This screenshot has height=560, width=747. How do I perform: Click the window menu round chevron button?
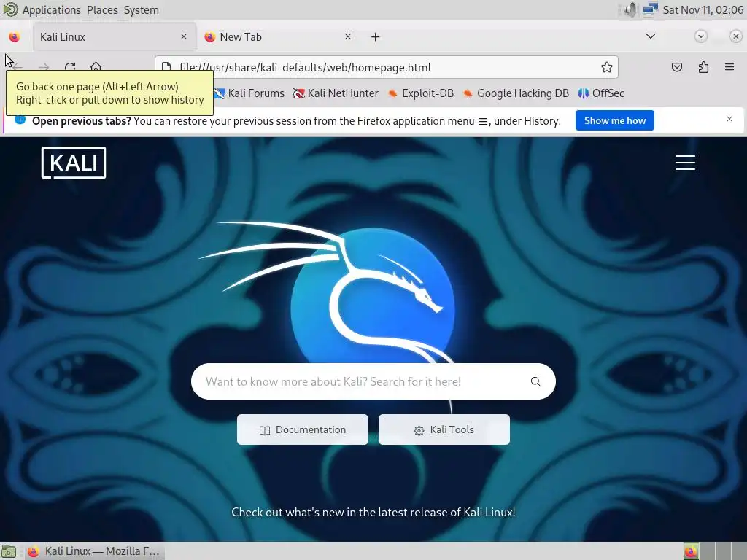click(x=700, y=36)
